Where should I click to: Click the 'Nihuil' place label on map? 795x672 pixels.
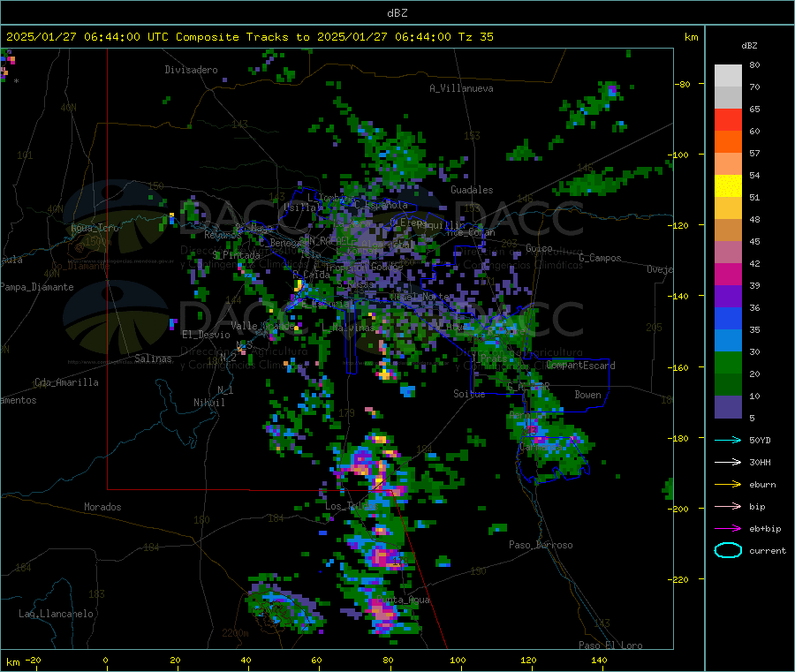click(208, 403)
